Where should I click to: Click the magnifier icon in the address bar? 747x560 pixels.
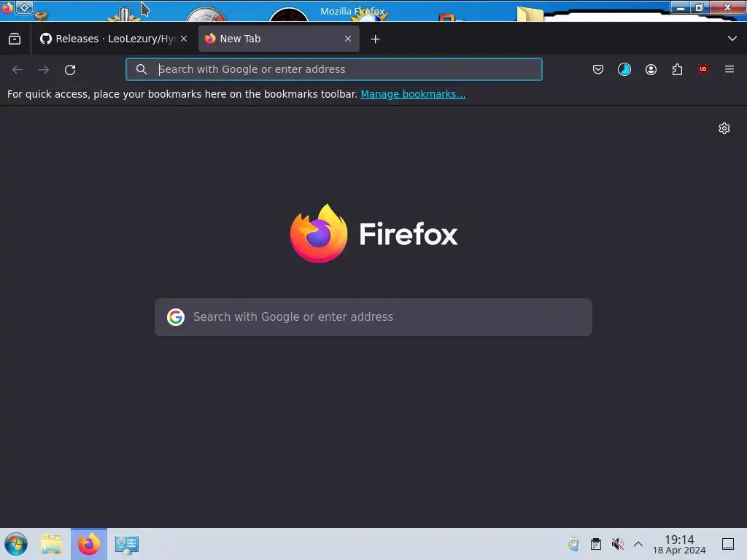pyautogui.click(x=141, y=69)
